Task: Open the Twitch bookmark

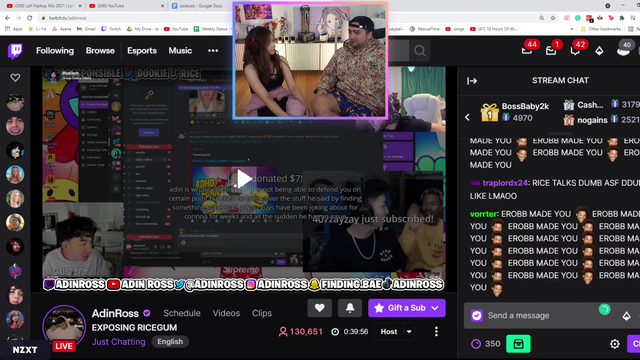Action: [111, 29]
